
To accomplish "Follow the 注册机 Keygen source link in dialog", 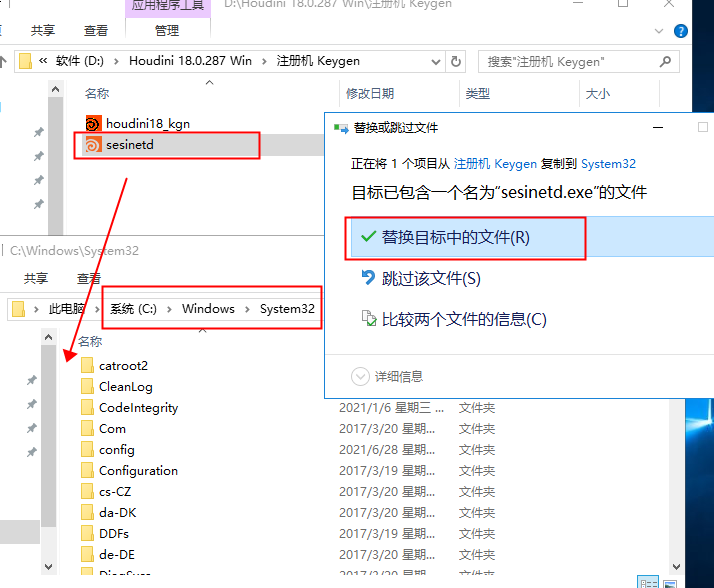I will [495, 164].
